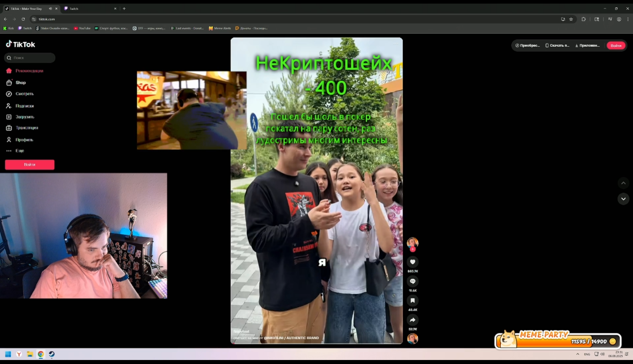Open the DTF bookmark
This screenshot has height=364, width=633.
(x=149, y=28)
